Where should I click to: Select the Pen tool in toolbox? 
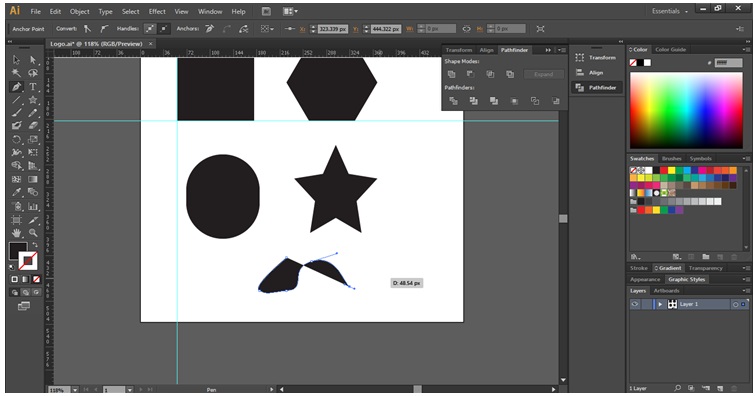[x=16, y=87]
